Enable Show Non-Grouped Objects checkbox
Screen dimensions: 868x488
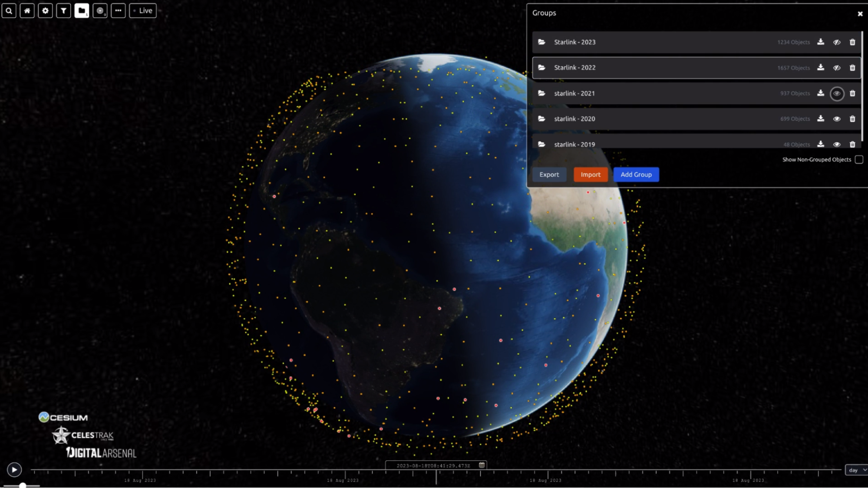(858, 159)
